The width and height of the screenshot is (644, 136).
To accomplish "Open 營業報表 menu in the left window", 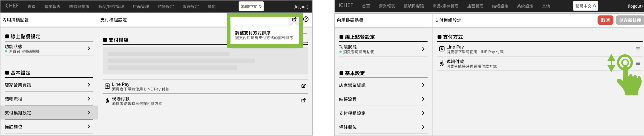I will coord(52,6).
